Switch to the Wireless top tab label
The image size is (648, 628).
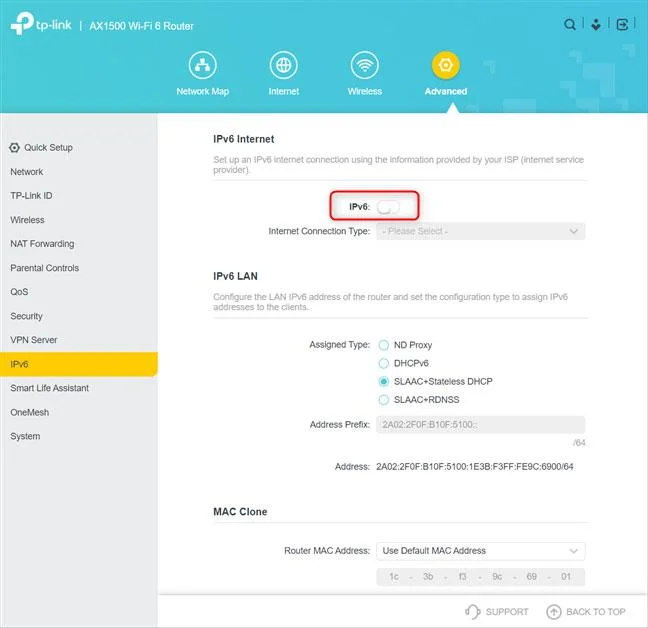(364, 91)
